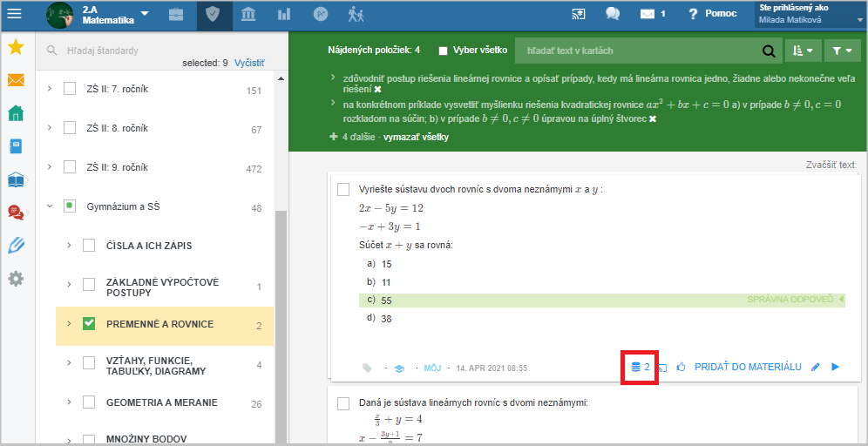This screenshot has height=446, width=868.
Task: Remove the quadratic equation standard filter
Action: click(x=652, y=119)
